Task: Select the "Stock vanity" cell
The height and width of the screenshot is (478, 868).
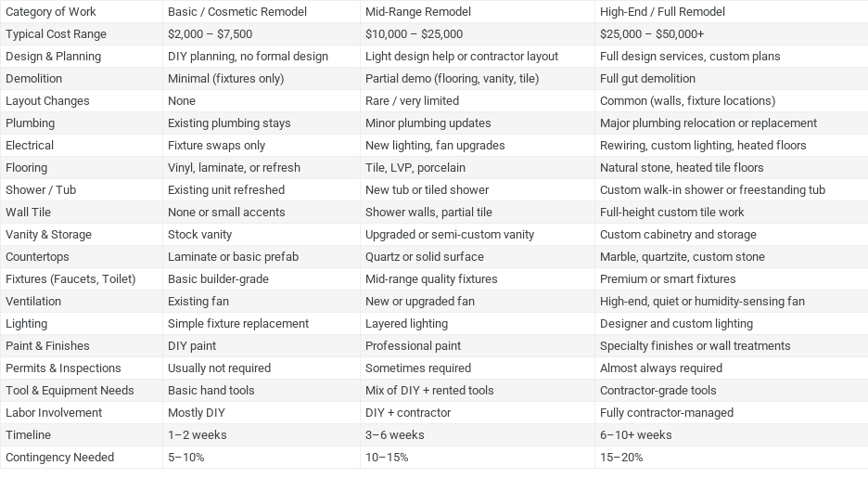Action: pyautogui.click(x=200, y=235)
